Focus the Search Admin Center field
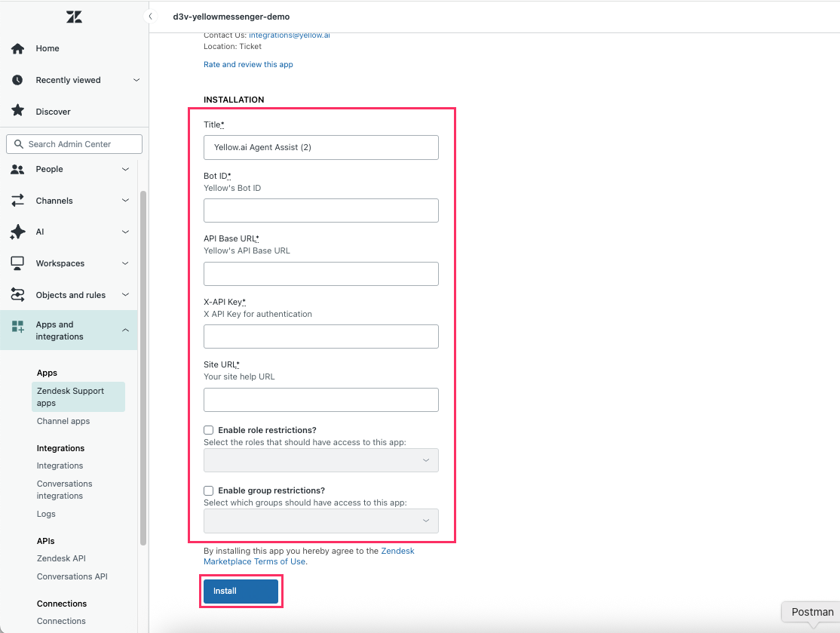This screenshot has height=633, width=840. 75,144
